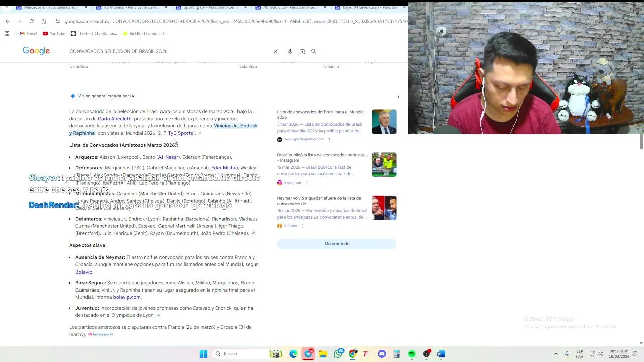Image resolution: width=644 pixels, height=362 pixels.
Task: Open options for sportingnews.com source
Action: tap(329, 139)
